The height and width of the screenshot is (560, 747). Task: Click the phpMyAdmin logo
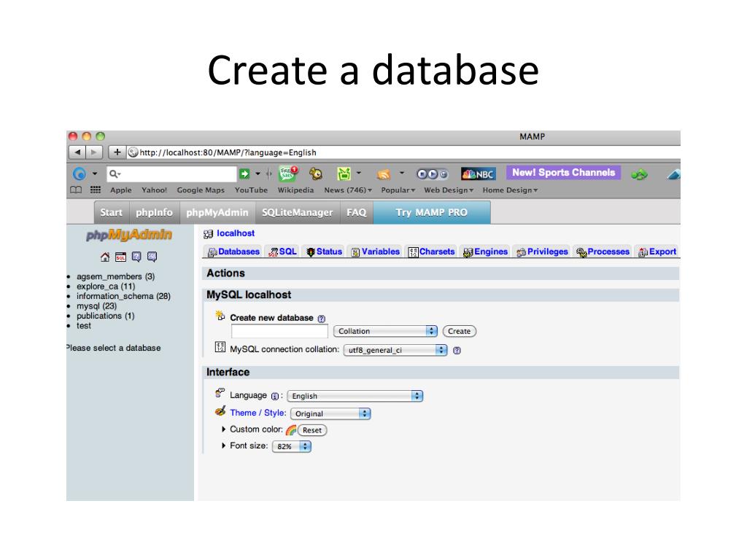[x=129, y=235]
